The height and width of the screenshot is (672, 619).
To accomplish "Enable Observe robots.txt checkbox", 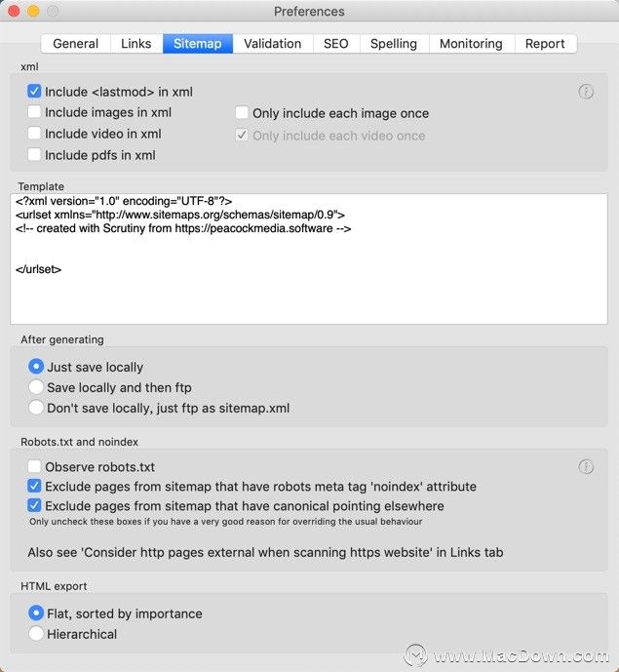I will 34,466.
